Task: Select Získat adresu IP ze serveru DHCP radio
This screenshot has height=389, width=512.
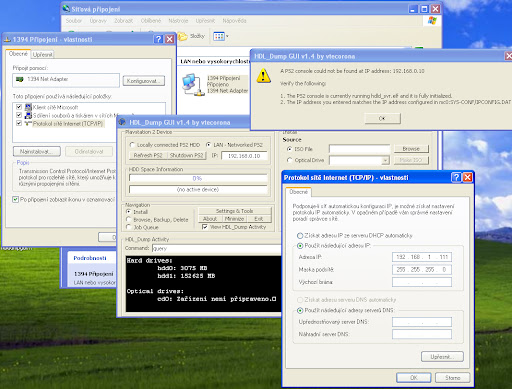Action: point(300,236)
